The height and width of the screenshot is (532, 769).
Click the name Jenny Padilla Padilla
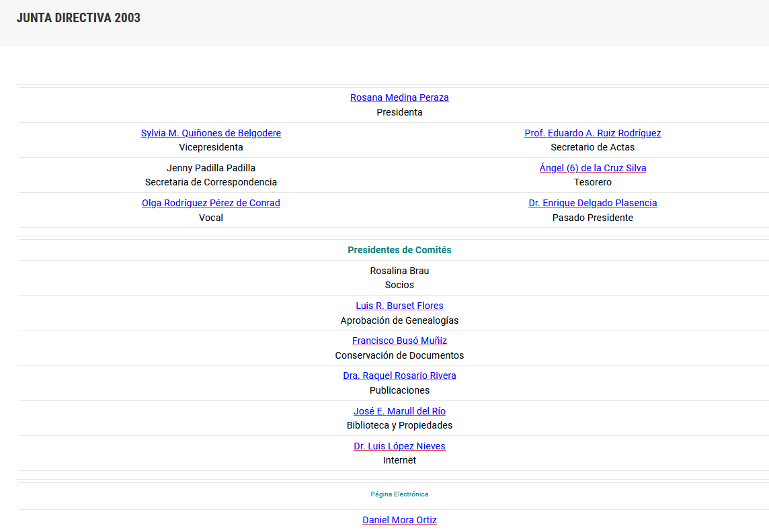click(210, 168)
